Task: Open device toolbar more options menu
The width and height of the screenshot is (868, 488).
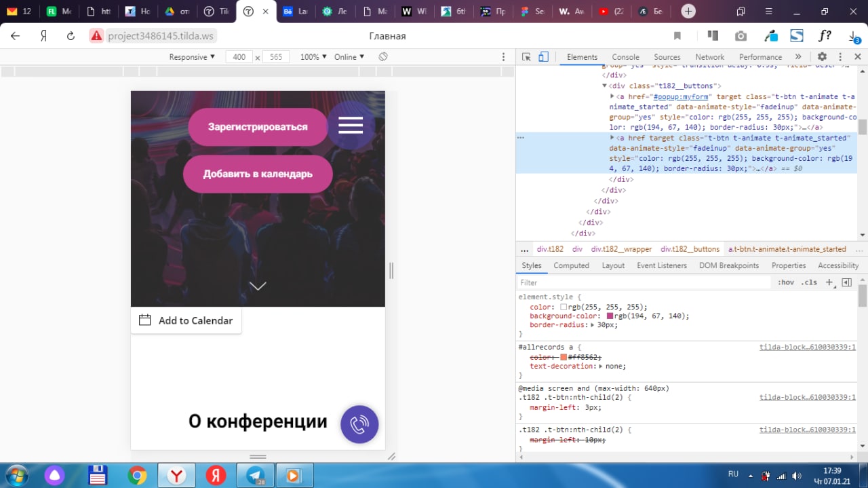Action: (x=503, y=57)
